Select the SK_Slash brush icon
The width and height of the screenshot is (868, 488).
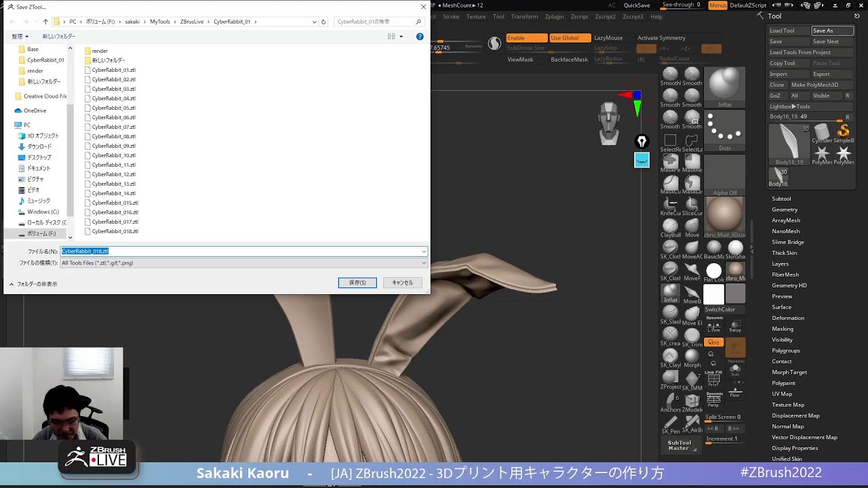[x=670, y=313]
